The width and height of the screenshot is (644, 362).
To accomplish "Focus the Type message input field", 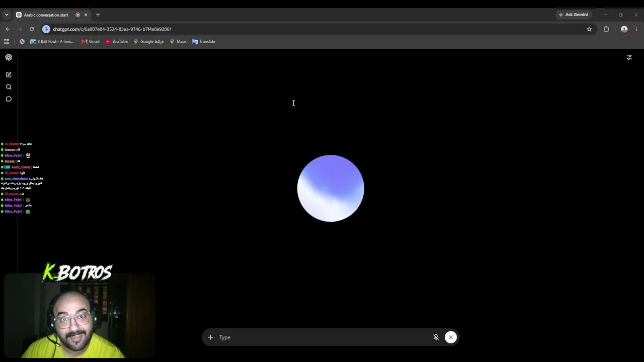I will point(322,337).
